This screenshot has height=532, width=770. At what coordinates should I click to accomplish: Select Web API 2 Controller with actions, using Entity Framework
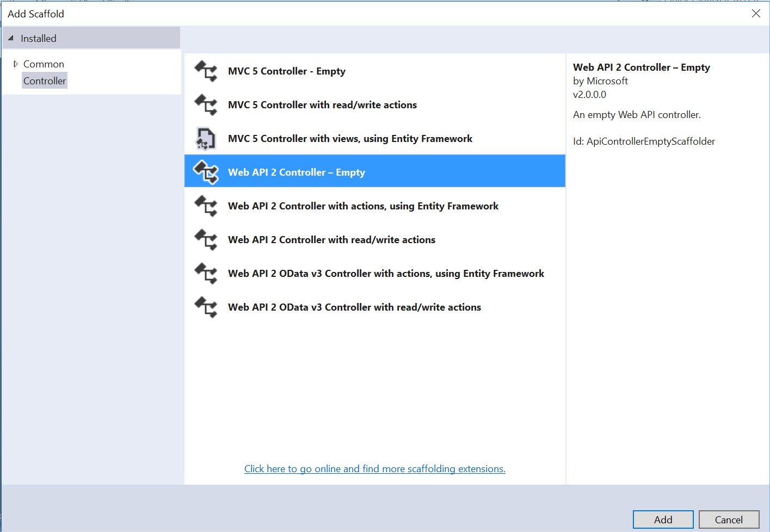click(x=363, y=206)
